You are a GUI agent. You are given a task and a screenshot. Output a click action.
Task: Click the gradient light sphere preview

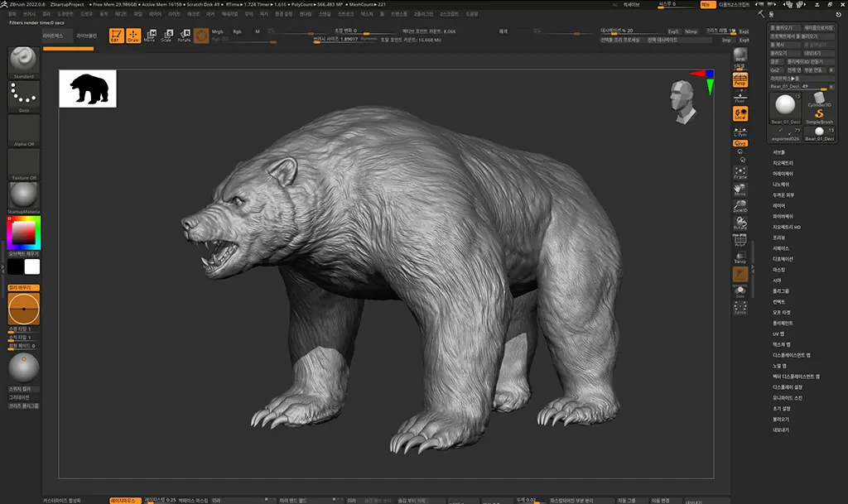click(24, 368)
